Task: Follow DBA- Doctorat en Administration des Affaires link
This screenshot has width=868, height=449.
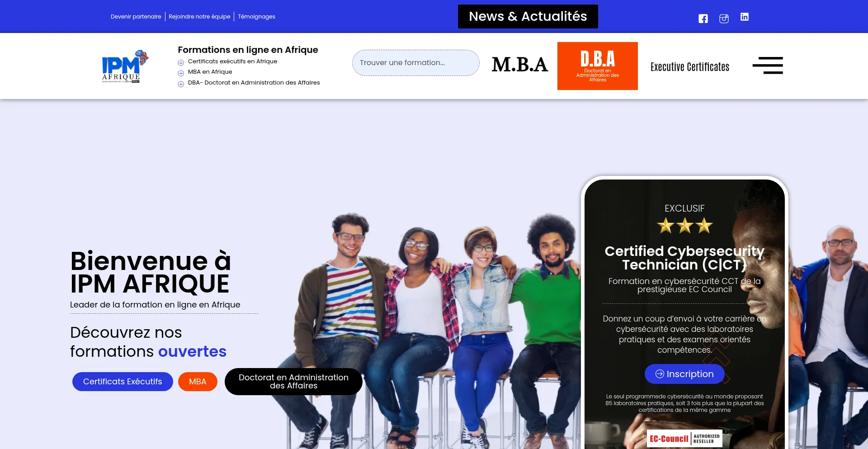Action: (x=254, y=83)
